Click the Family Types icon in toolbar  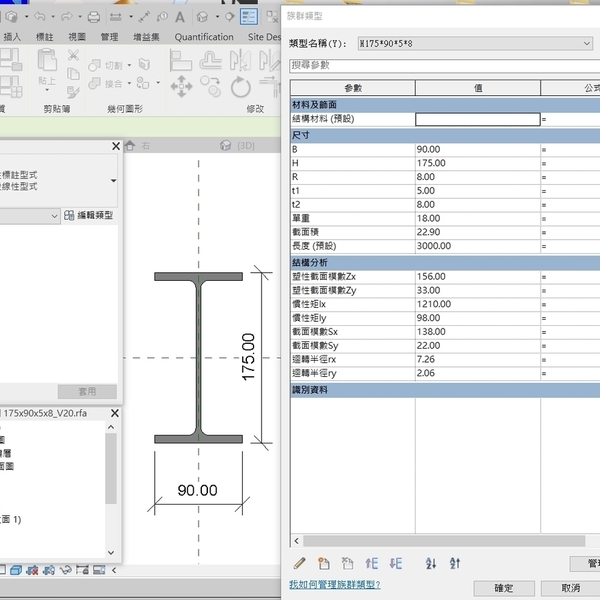click(248, 17)
